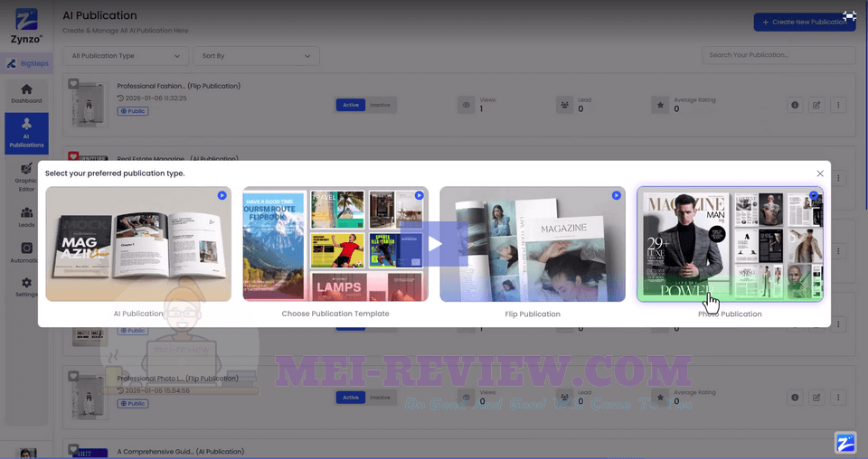Set Professional Photo L publication to Active
The image size is (868, 459).
pos(351,398)
